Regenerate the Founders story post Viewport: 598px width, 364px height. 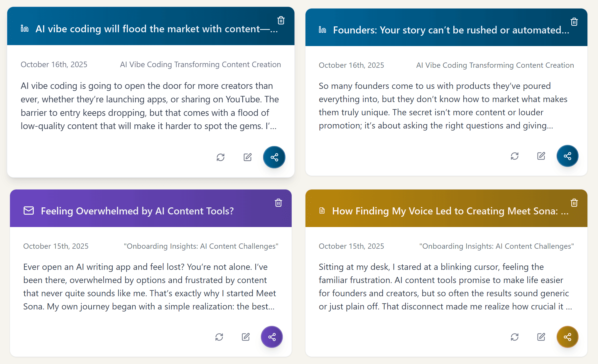[x=514, y=156]
